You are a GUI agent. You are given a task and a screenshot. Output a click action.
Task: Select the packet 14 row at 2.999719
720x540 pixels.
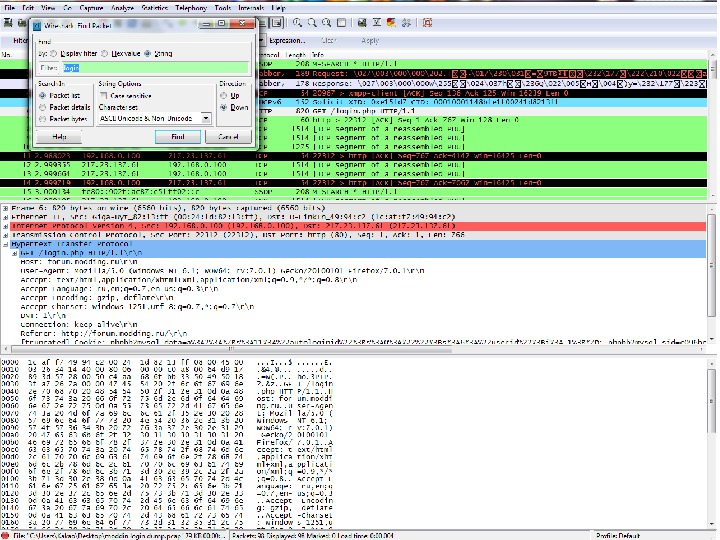coord(354,183)
